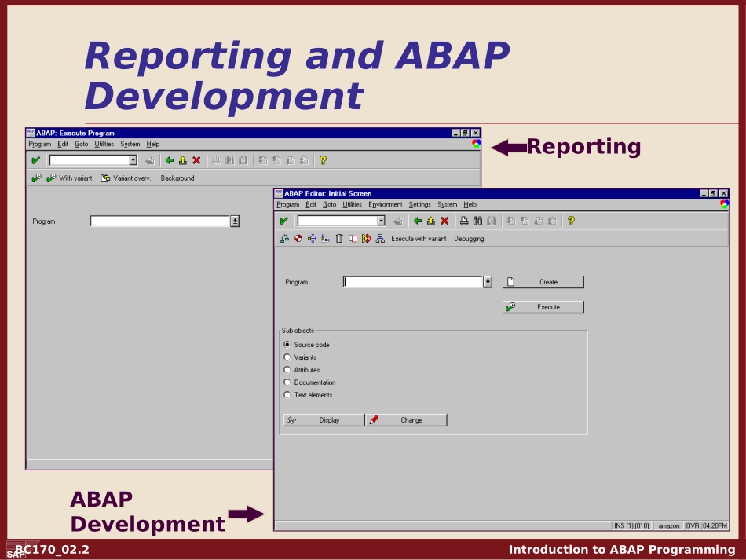This screenshot has width=746, height=560.
Task: Click the Create button
Action: (543, 282)
